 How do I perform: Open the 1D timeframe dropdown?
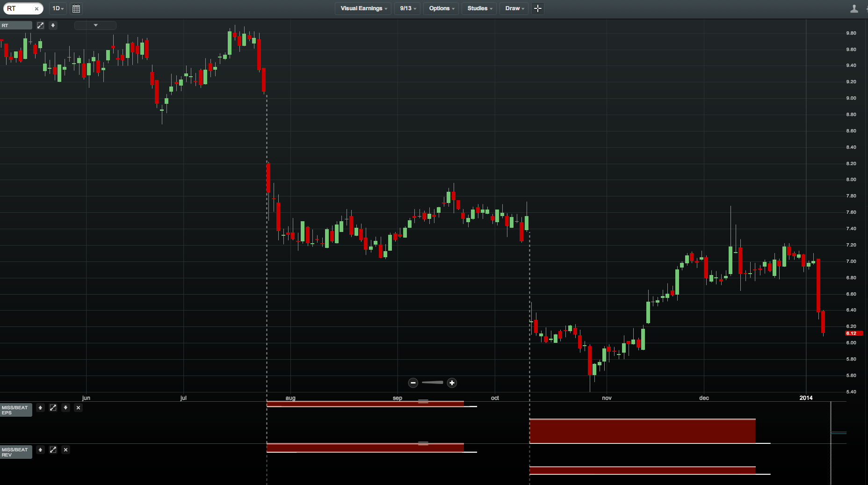pyautogui.click(x=58, y=8)
